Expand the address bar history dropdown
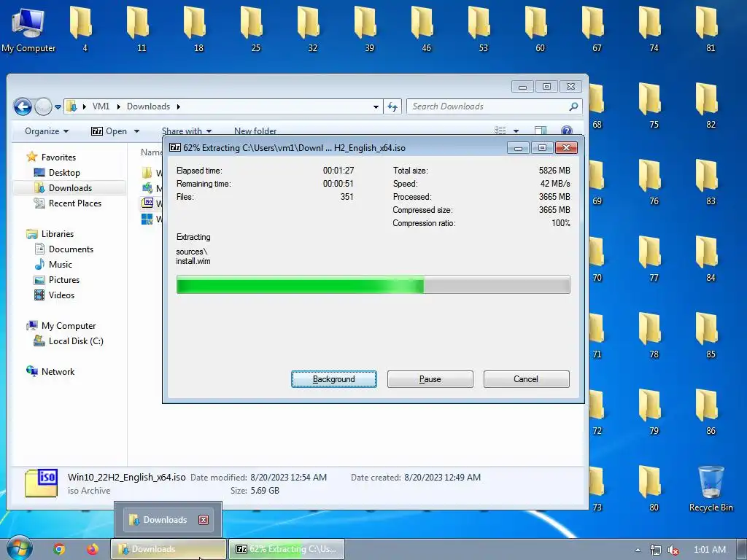 pos(376,106)
